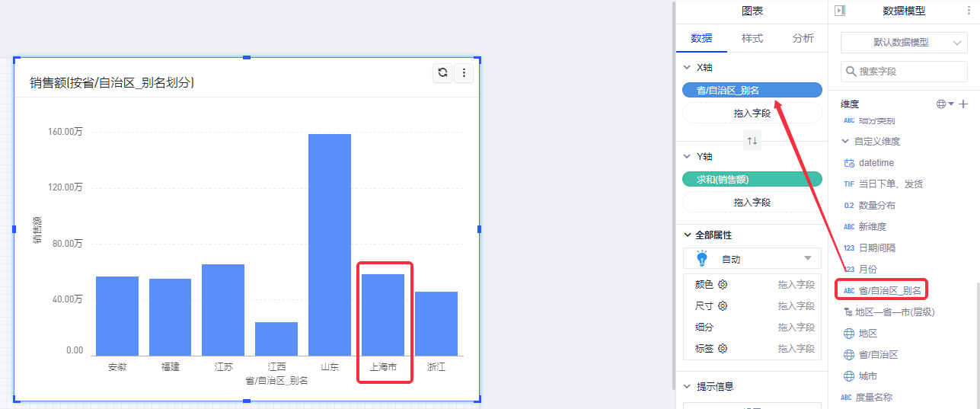Click the chart refresh icon
Viewport: 980px width, 409px height.
[442, 73]
